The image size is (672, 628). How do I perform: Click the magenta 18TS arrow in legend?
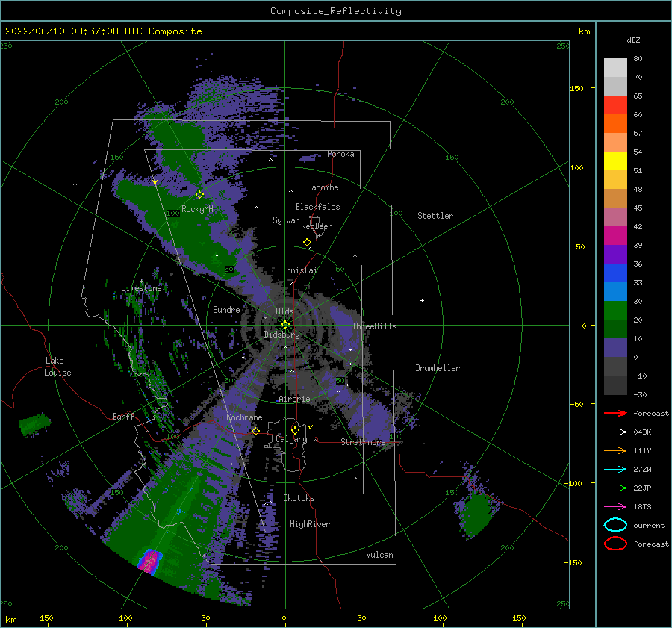point(615,507)
